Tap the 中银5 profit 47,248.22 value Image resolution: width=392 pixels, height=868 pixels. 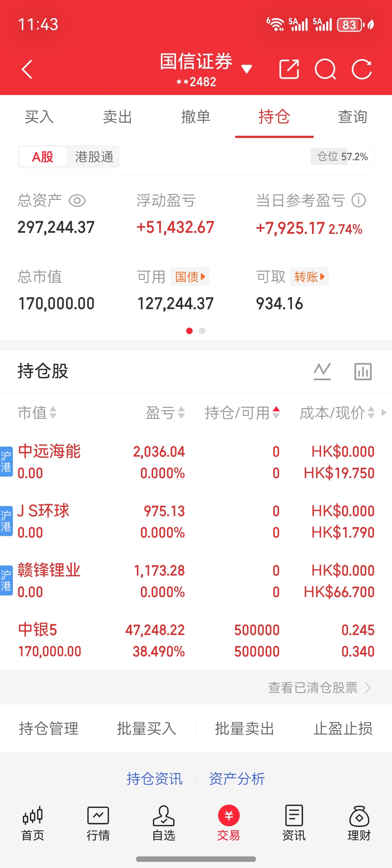[x=155, y=630]
